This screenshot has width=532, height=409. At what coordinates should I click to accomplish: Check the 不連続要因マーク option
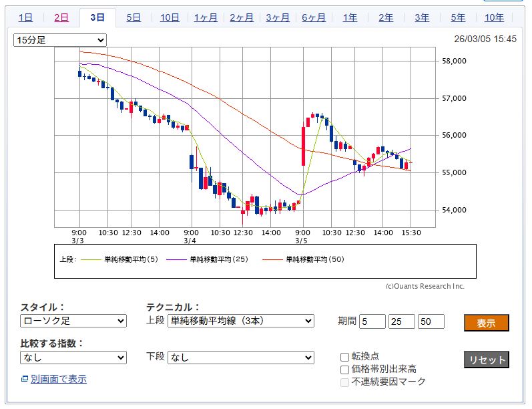(344, 382)
